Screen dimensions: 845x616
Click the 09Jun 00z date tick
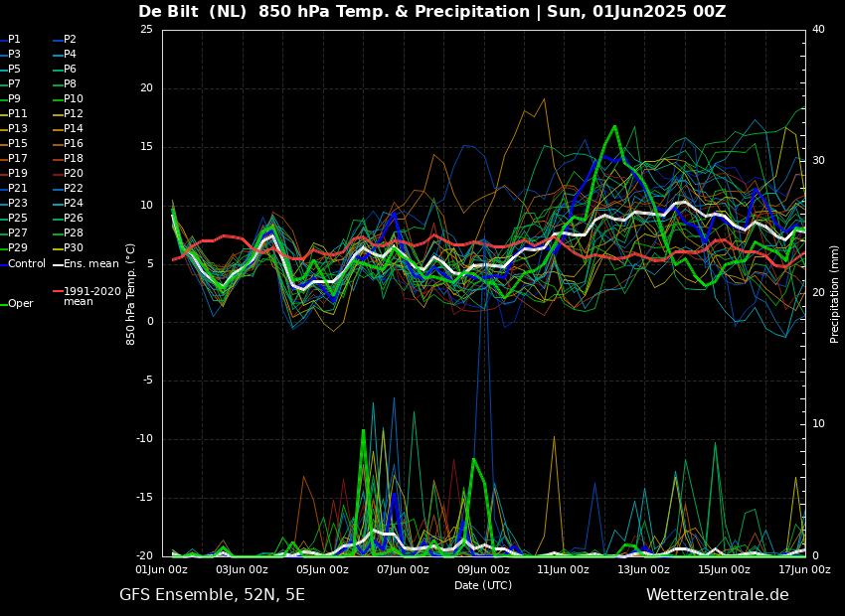coord(483,569)
